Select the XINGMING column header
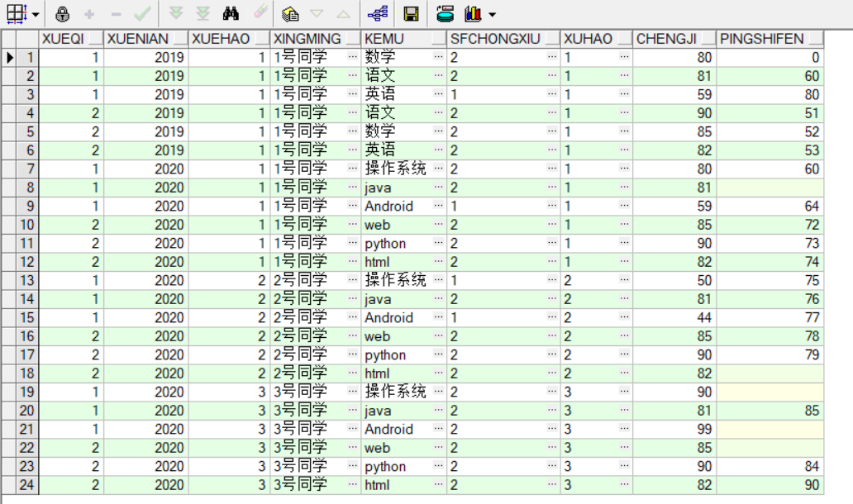 pyautogui.click(x=316, y=39)
